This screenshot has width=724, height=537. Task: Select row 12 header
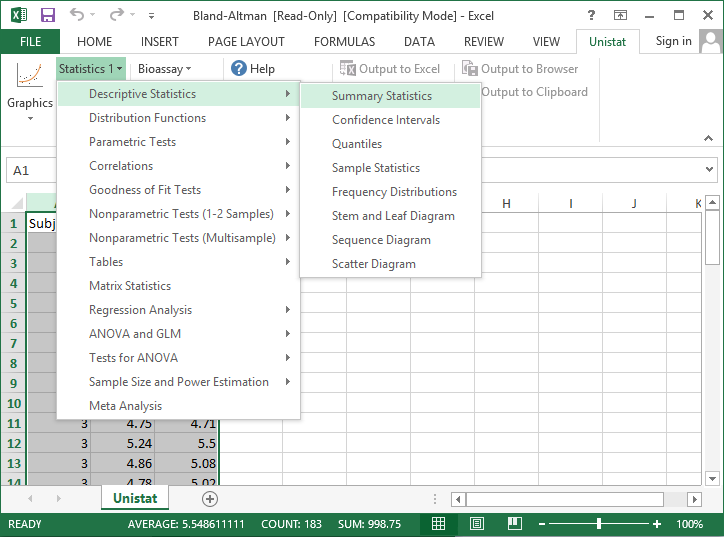pyautogui.click(x=14, y=443)
